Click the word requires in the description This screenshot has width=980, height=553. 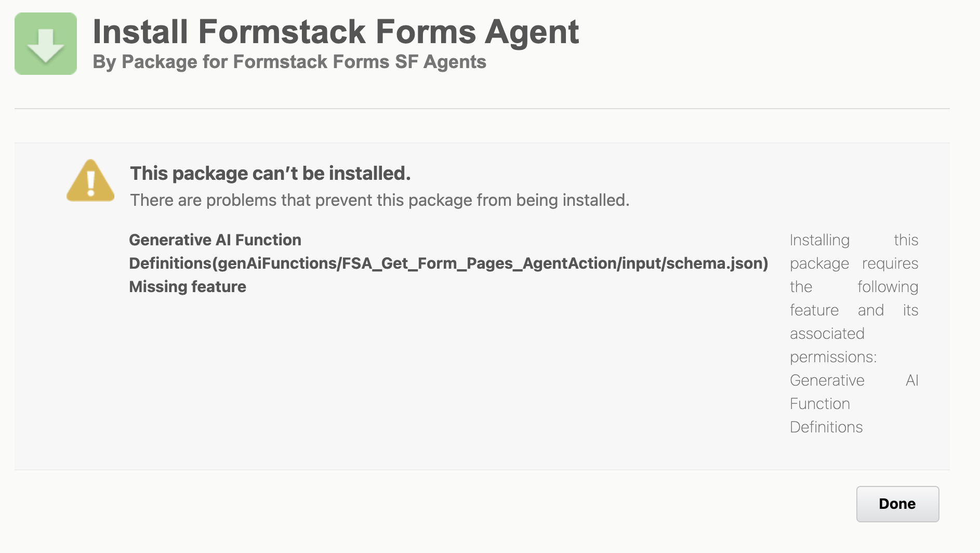[890, 264]
